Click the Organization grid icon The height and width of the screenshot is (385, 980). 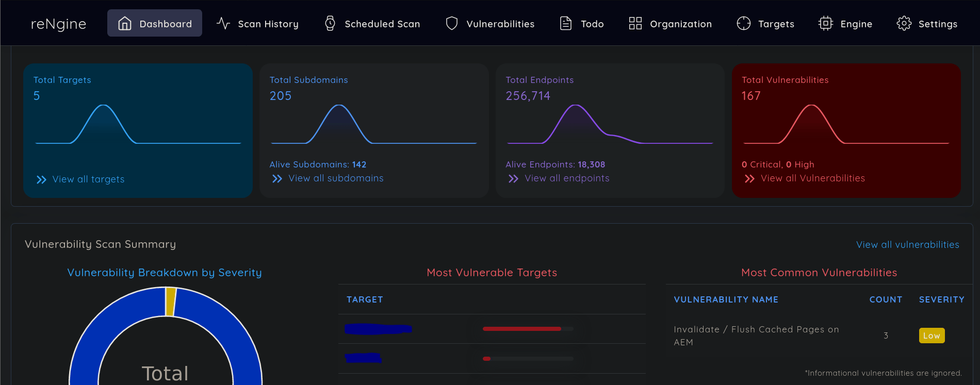tap(635, 23)
